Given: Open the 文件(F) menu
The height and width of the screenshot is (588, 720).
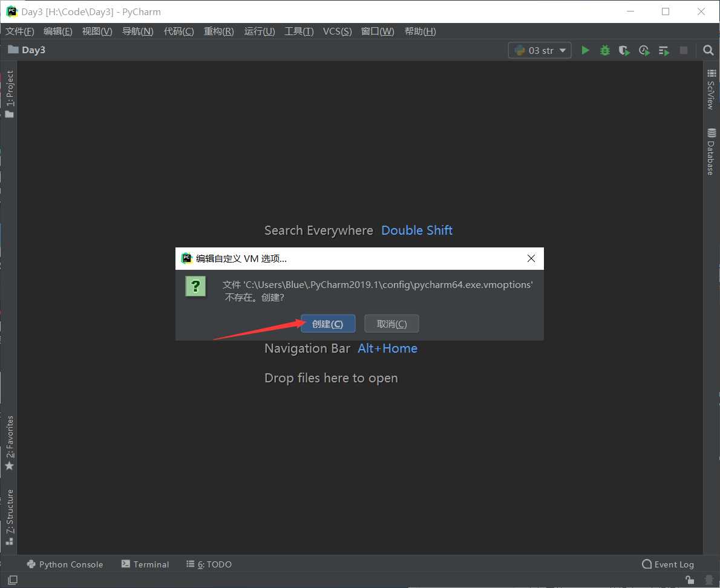Looking at the screenshot, I should click(20, 31).
